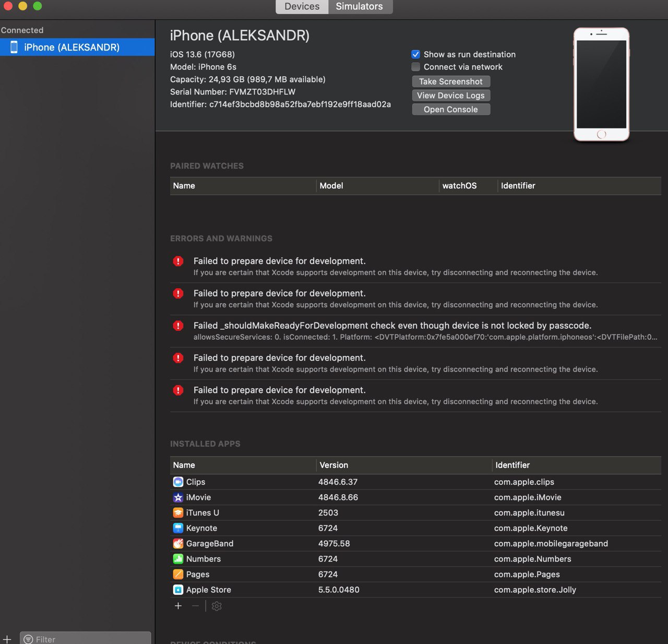Uncheck Show as run destination
The image size is (668, 644).
(415, 54)
